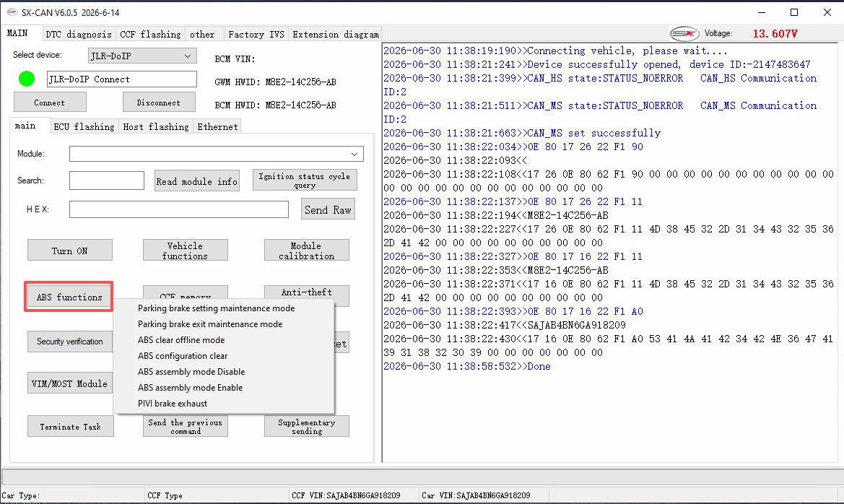844x504 pixels.
Task: Click the Connect button
Action: click(50, 103)
